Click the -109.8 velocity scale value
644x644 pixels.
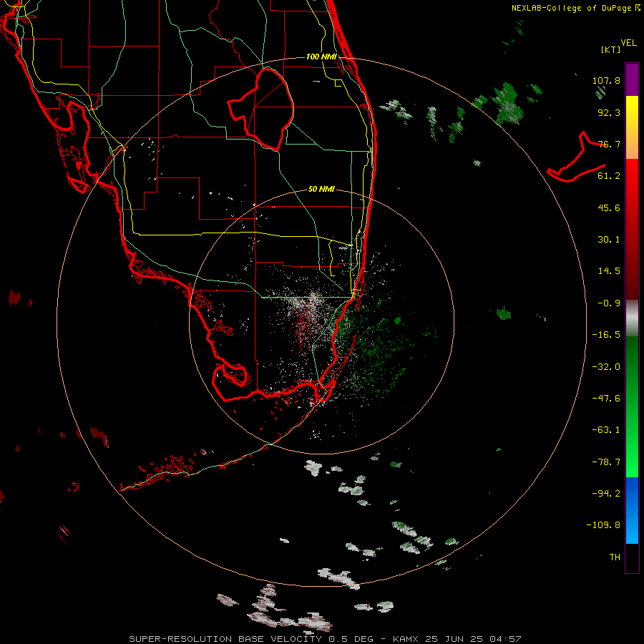pos(603,525)
